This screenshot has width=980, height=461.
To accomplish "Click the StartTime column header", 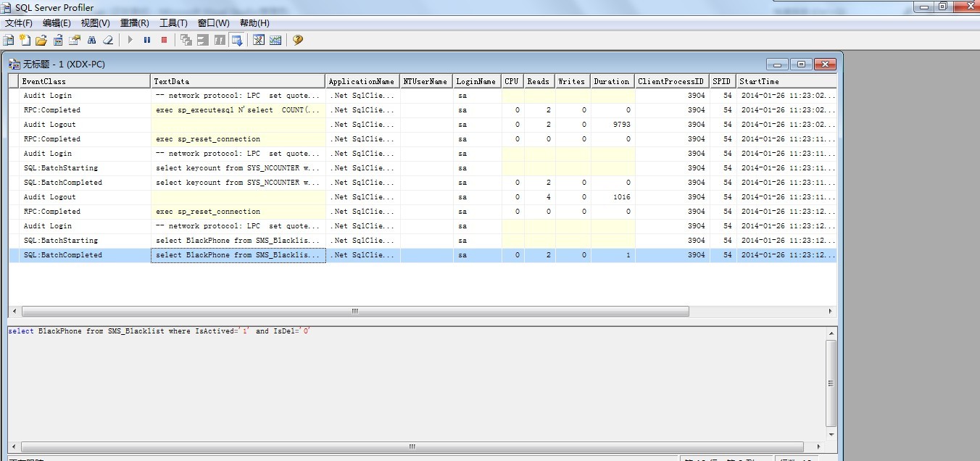I will (786, 81).
